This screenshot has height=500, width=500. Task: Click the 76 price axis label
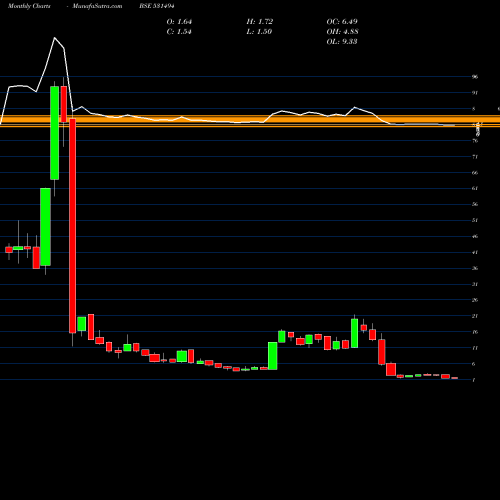pyautogui.click(x=475, y=141)
